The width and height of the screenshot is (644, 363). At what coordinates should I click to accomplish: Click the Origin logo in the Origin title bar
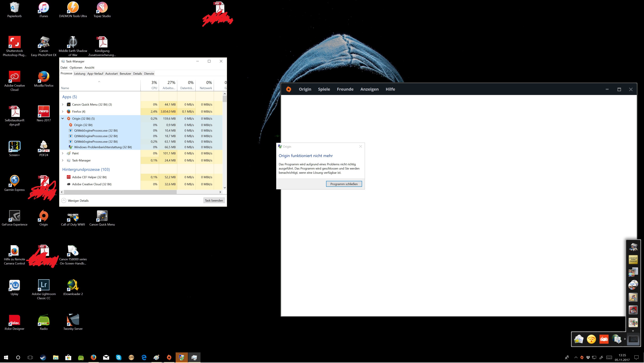(x=288, y=89)
